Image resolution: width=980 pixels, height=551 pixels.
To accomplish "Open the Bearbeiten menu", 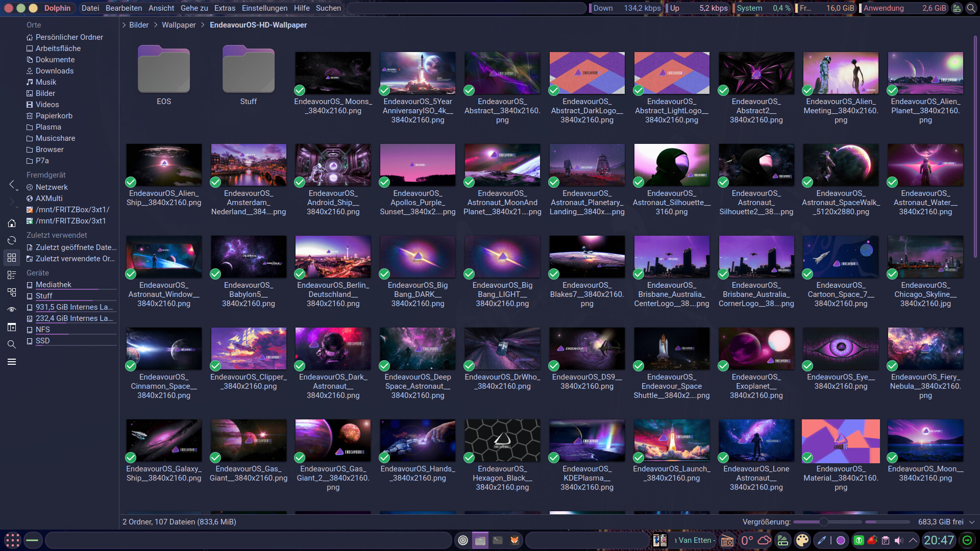I will (124, 8).
